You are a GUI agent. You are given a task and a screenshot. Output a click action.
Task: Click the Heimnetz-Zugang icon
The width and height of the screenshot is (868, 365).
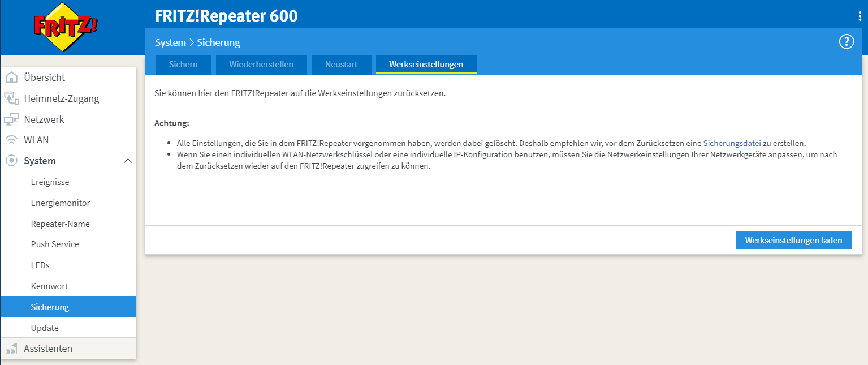[x=11, y=98]
